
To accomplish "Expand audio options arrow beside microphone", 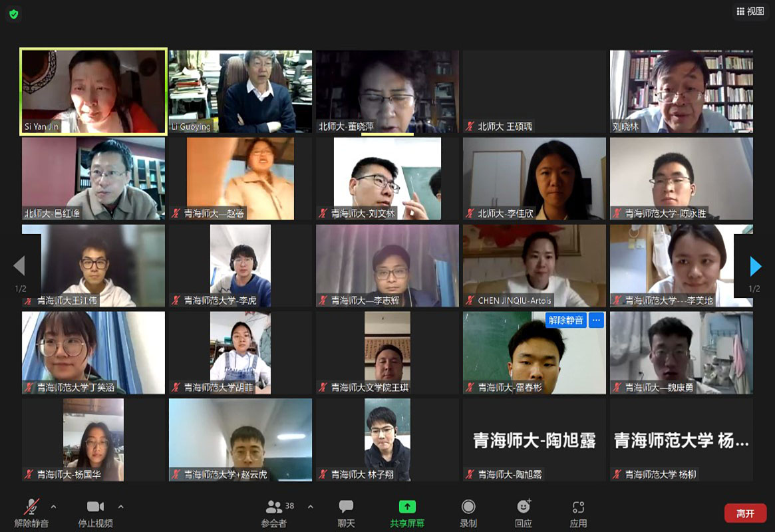I will [54, 507].
